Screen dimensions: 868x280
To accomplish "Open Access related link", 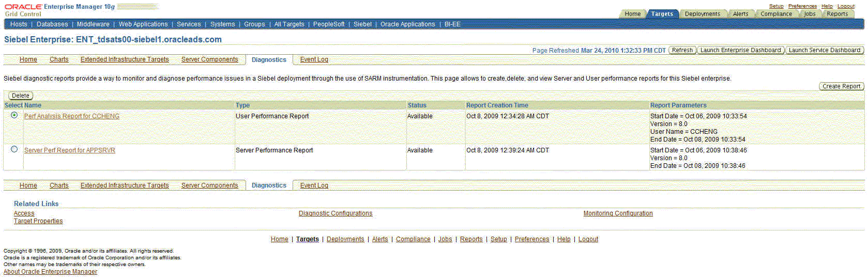I will (x=24, y=213).
